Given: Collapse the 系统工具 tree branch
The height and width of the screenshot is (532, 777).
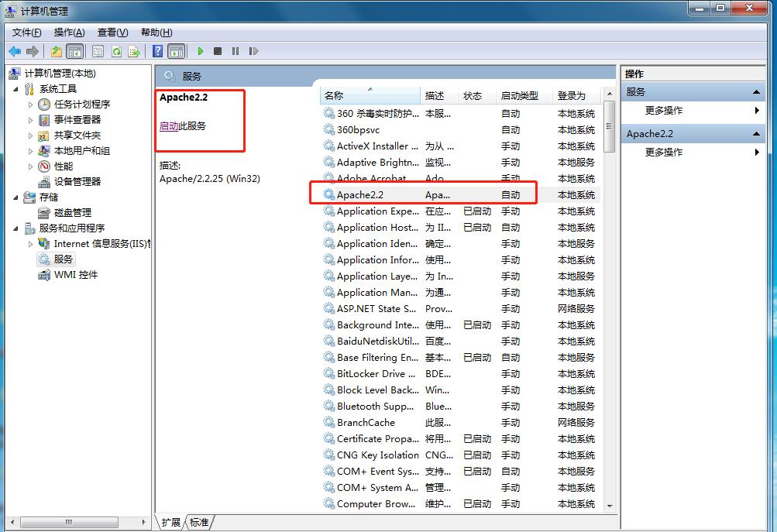Looking at the screenshot, I should (x=17, y=89).
